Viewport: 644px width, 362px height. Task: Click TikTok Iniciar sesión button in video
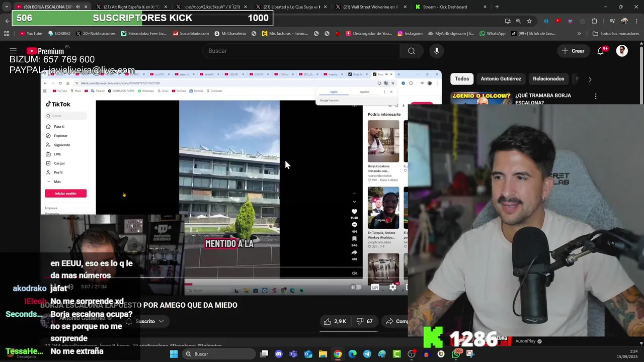(65, 194)
